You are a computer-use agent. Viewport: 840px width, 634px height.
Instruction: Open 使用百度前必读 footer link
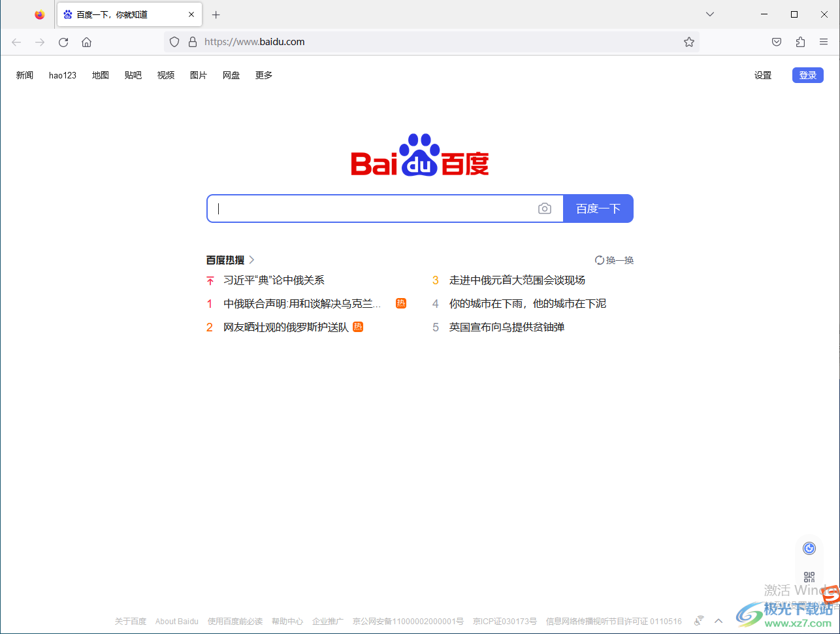[x=235, y=622]
